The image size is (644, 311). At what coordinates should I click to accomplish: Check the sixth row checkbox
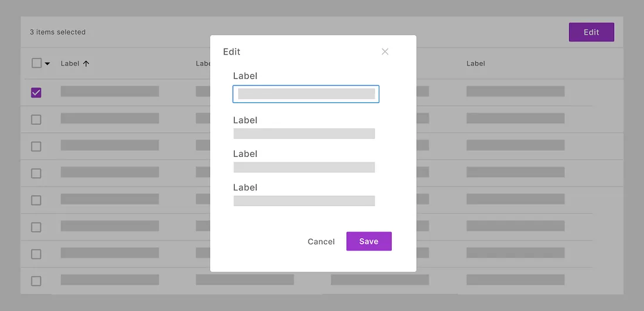(36, 227)
